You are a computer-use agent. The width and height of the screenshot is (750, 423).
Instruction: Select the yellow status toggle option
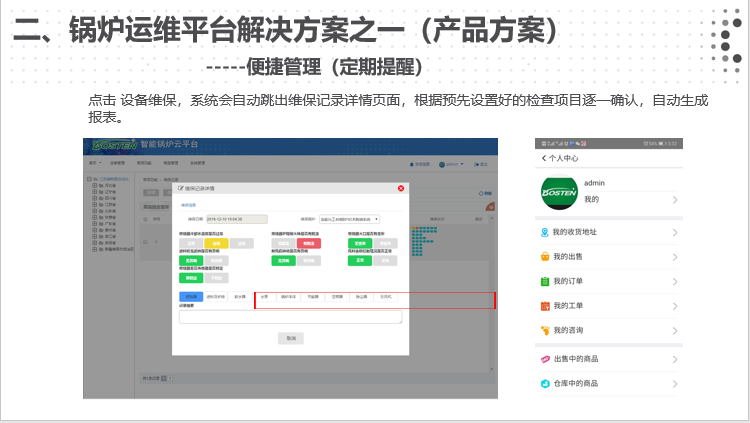click(216, 243)
